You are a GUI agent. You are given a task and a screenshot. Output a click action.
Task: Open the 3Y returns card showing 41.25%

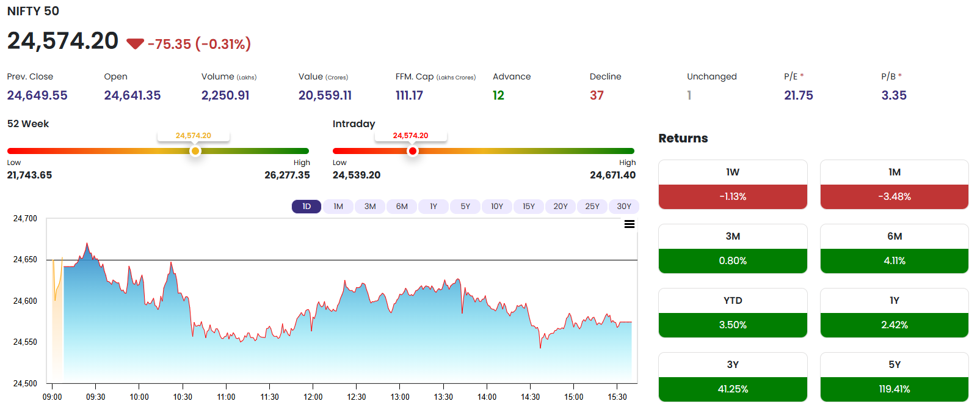point(733,377)
